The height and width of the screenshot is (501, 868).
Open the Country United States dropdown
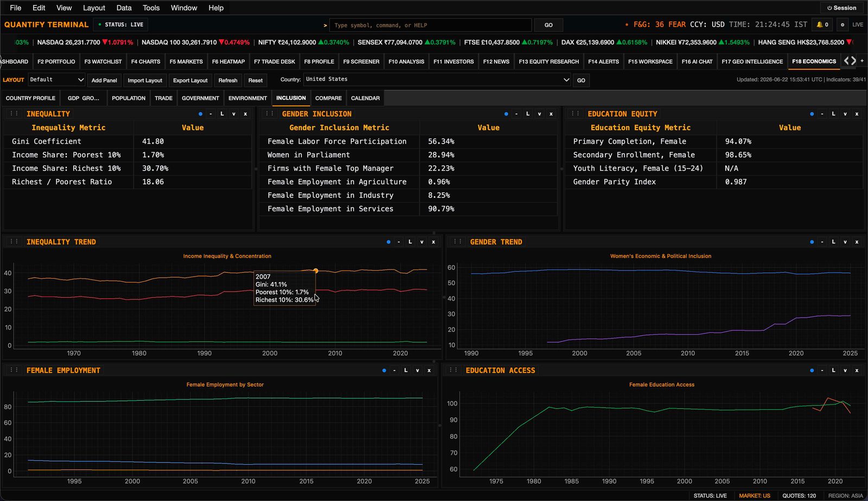pyautogui.click(x=437, y=80)
